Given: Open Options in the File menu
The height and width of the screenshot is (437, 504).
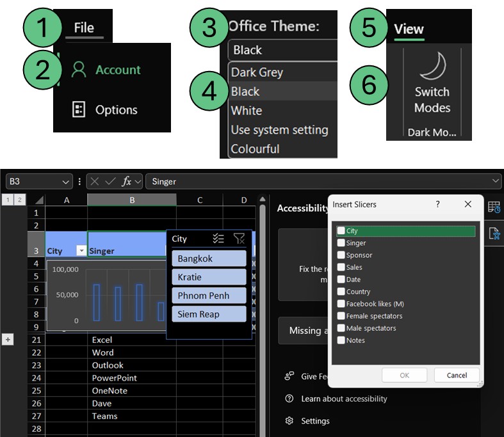Looking at the screenshot, I should [x=116, y=110].
